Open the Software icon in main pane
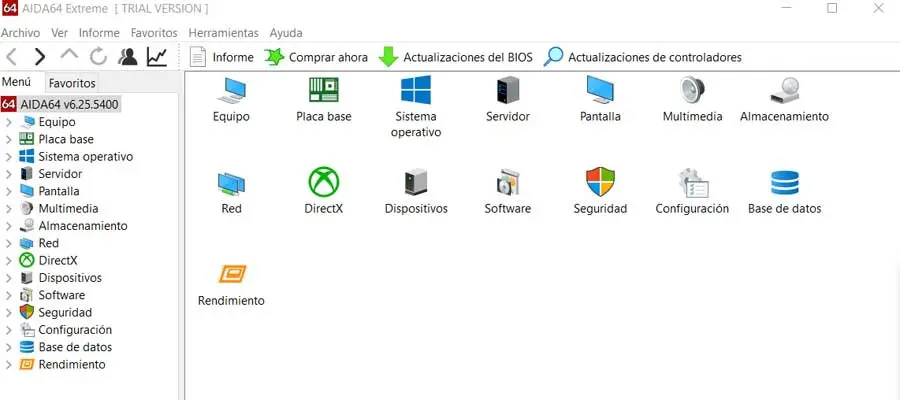The width and height of the screenshot is (900, 400). pyautogui.click(x=507, y=182)
